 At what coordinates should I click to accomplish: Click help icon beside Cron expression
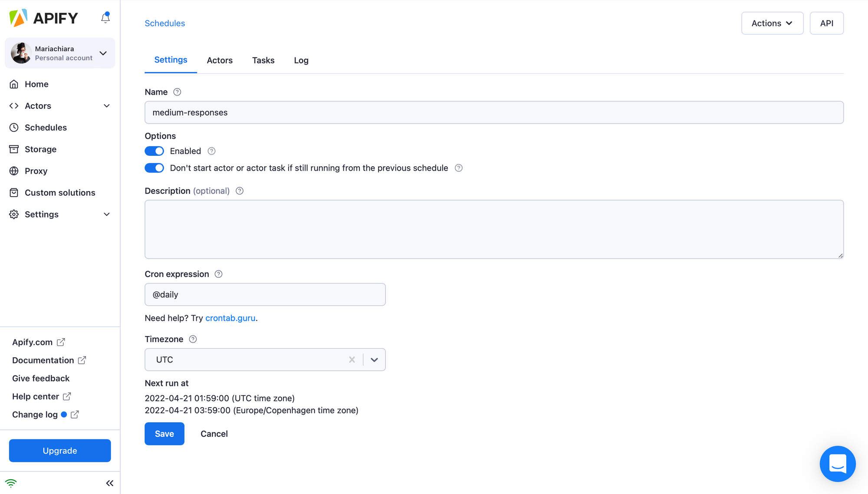(219, 274)
